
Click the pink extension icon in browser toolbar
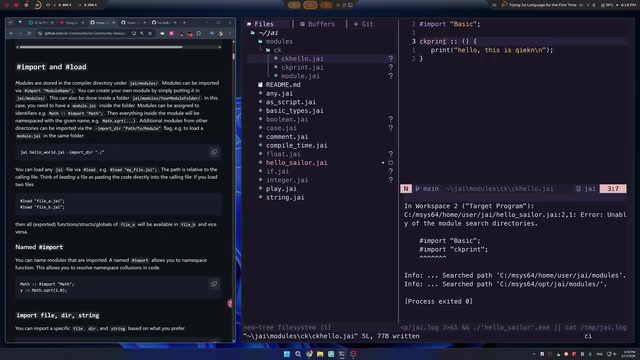tap(171, 33)
